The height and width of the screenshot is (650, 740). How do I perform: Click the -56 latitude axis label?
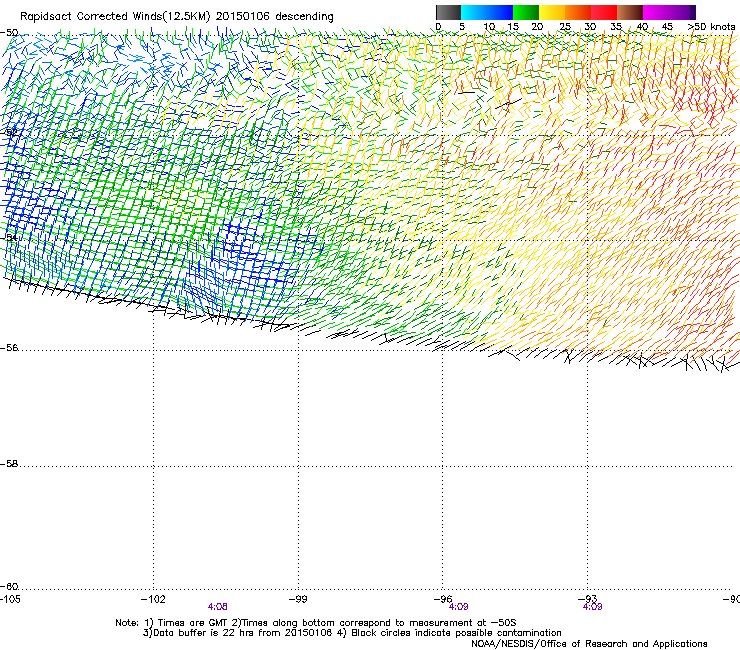click(9, 348)
